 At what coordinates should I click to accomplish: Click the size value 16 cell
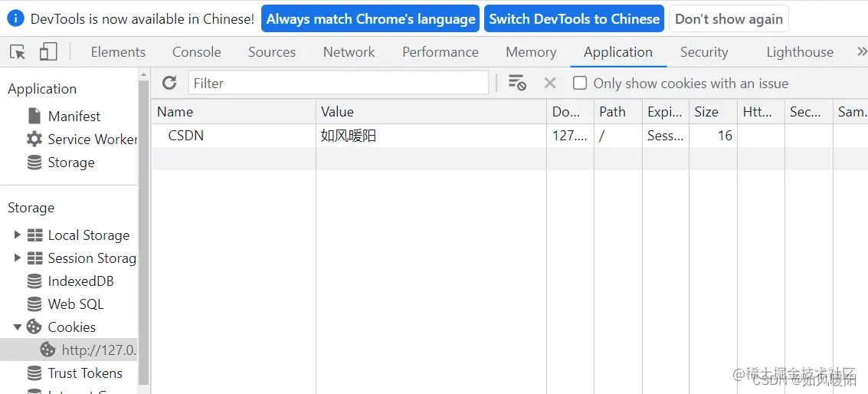point(713,135)
